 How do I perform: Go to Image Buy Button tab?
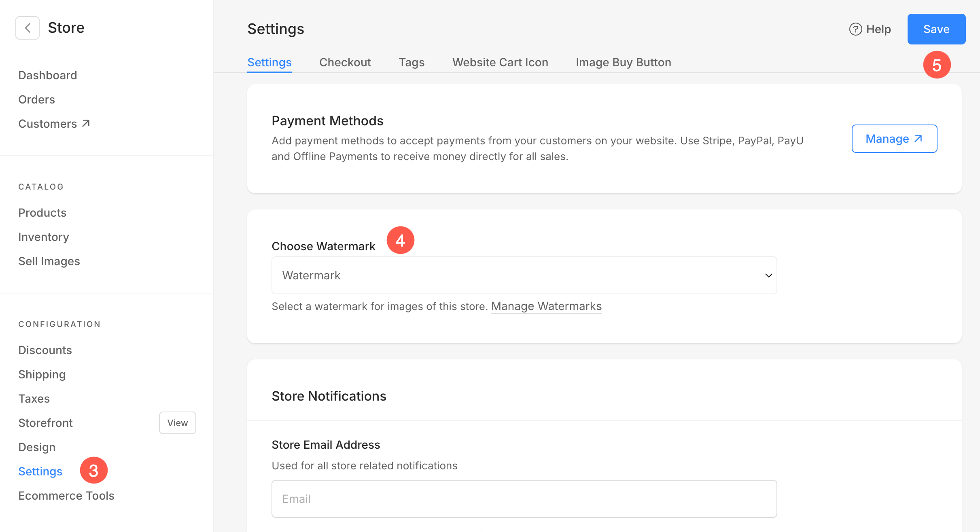click(x=623, y=62)
